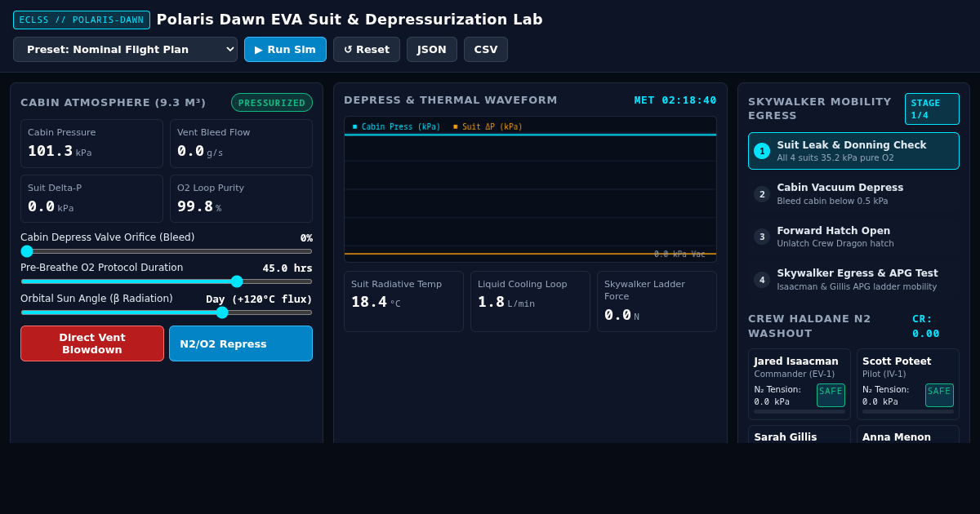The height and width of the screenshot is (514, 980).
Task: Click the MET 02:18:40 timer
Action: [x=675, y=100]
